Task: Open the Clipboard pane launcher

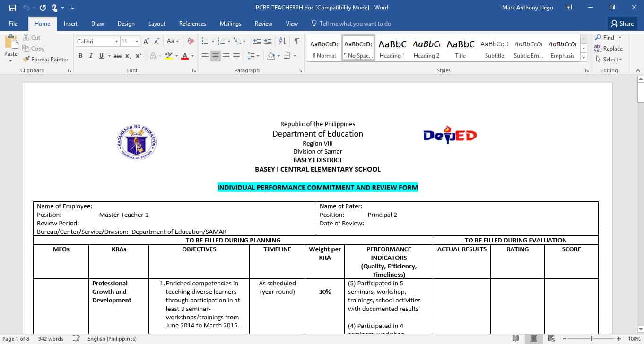Action: pos(70,70)
